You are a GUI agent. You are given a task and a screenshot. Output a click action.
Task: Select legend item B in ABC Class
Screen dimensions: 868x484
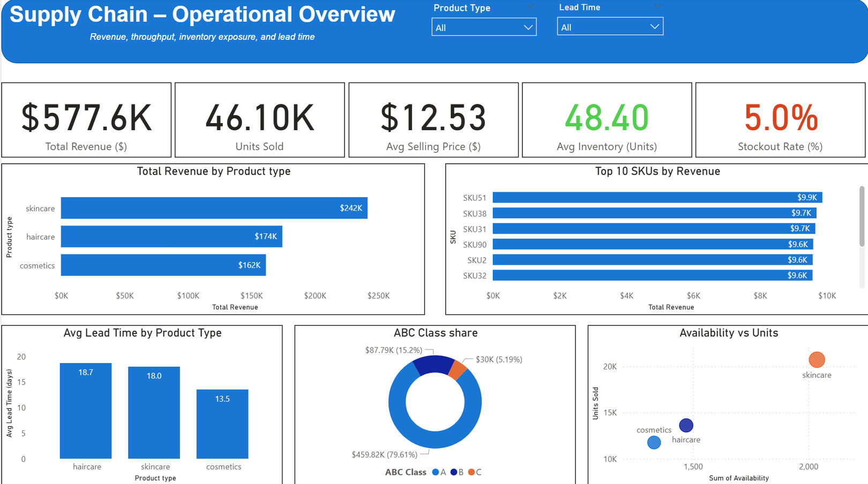[x=457, y=472]
